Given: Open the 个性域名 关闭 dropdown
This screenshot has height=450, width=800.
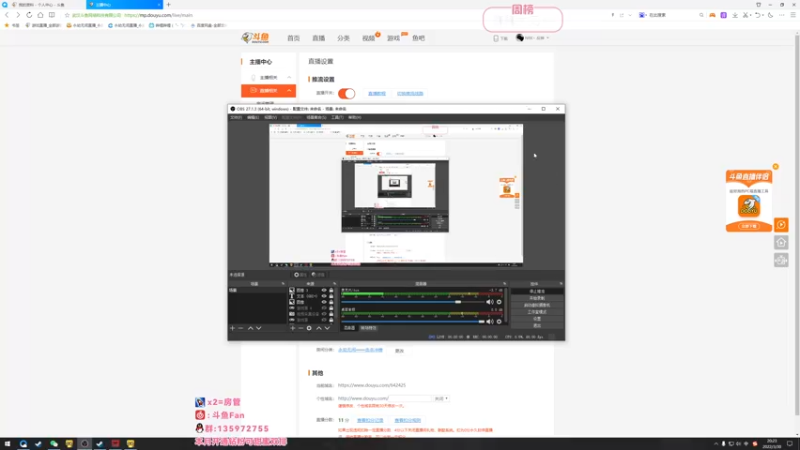Looking at the screenshot, I should (441, 398).
